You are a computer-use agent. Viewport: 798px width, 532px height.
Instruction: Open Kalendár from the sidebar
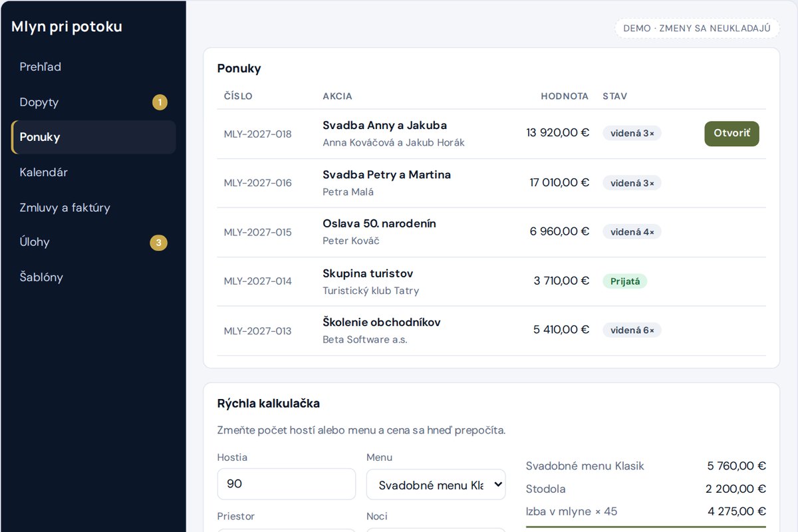pos(93,172)
